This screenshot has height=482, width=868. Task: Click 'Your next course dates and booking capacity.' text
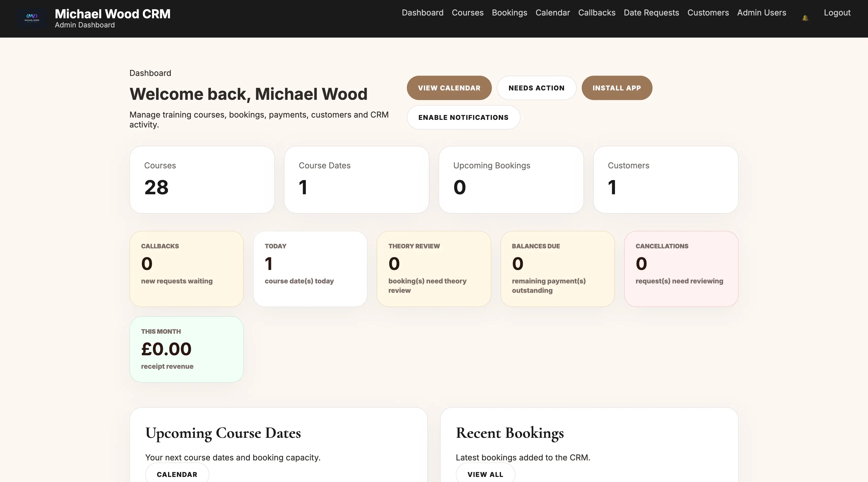coord(233,458)
